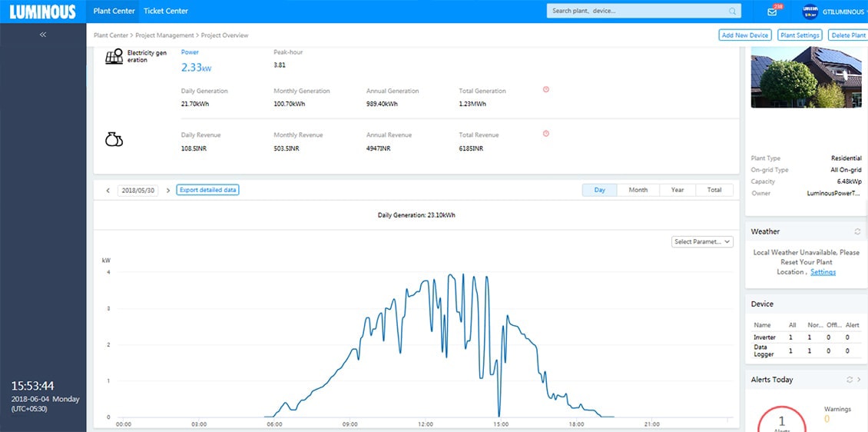Open the Select Parameter dropdown
The width and height of the screenshot is (868, 432).
pos(702,241)
